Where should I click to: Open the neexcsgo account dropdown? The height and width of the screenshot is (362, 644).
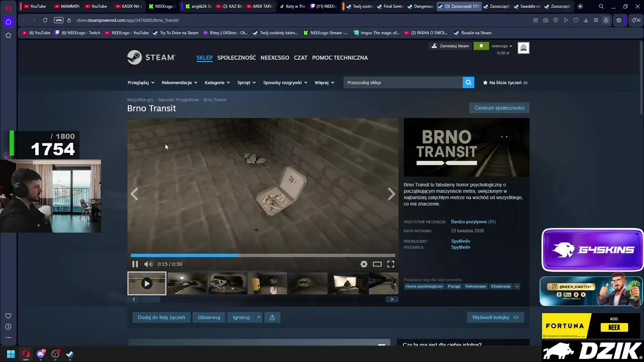point(502,46)
